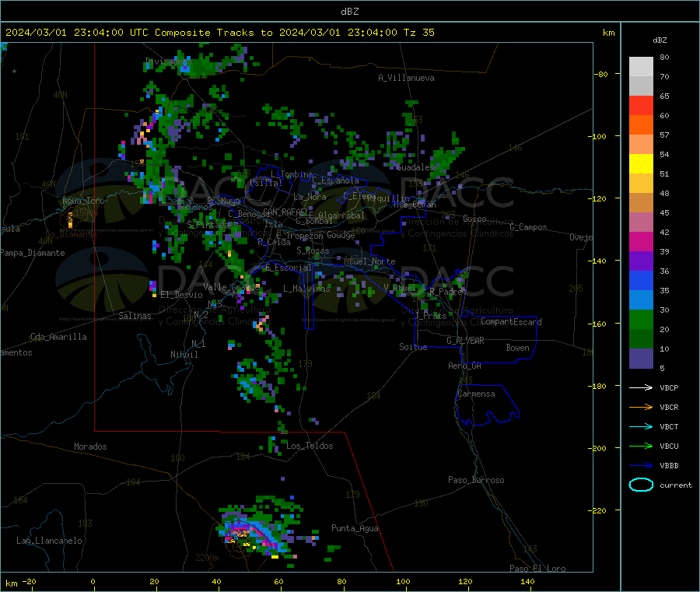Click the Morados map label

(90, 447)
